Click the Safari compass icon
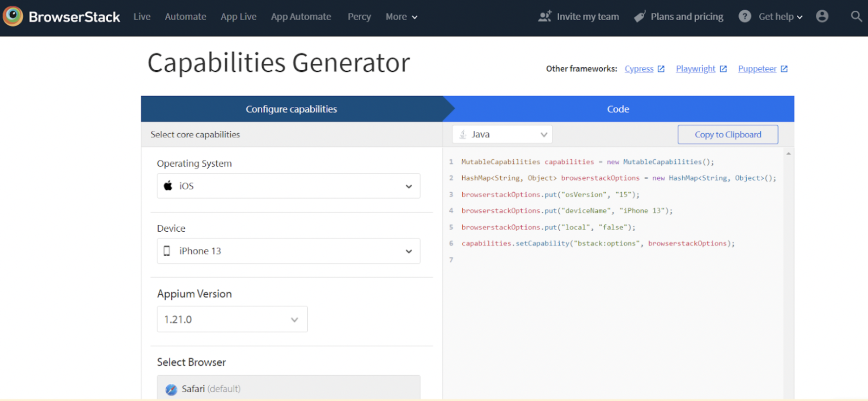This screenshot has width=868, height=401. pyautogui.click(x=171, y=389)
